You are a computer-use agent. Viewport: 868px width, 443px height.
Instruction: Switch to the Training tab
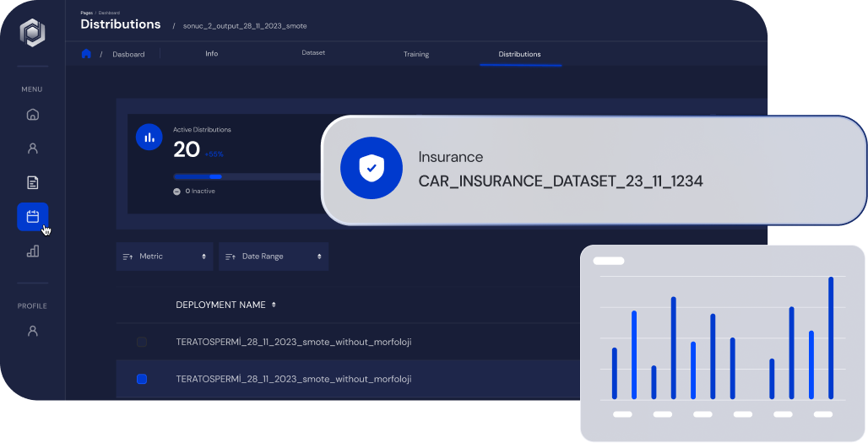(416, 54)
